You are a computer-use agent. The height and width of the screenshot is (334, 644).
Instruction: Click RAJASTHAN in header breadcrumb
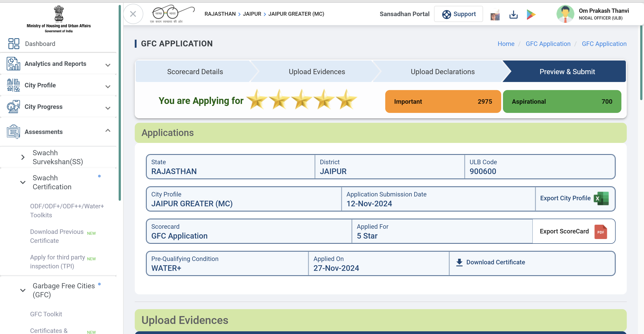pyautogui.click(x=220, y=14)
